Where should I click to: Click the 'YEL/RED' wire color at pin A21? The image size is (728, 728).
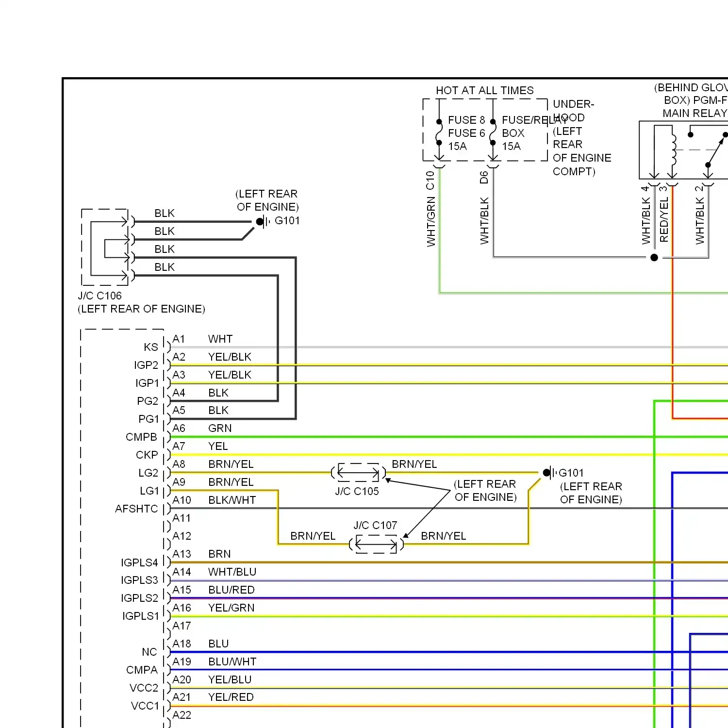point(231,697)
